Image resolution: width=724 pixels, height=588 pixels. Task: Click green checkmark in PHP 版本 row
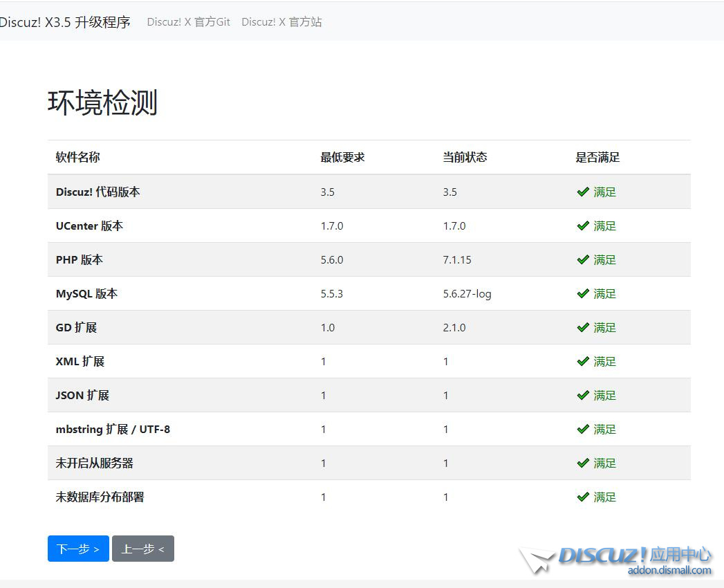(x=583, y=259)
